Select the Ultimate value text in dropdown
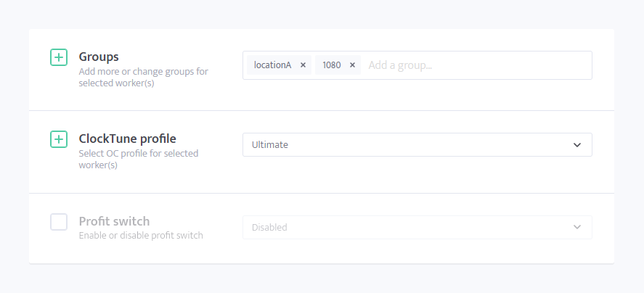644x293 pixels. pyautogui.click(x=270, y=145)
